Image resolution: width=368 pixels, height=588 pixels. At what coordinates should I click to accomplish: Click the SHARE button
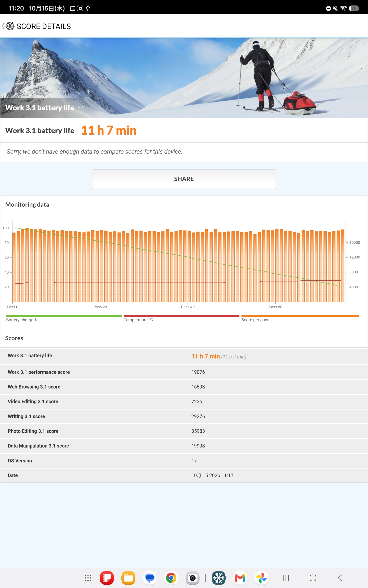point(184,179)
